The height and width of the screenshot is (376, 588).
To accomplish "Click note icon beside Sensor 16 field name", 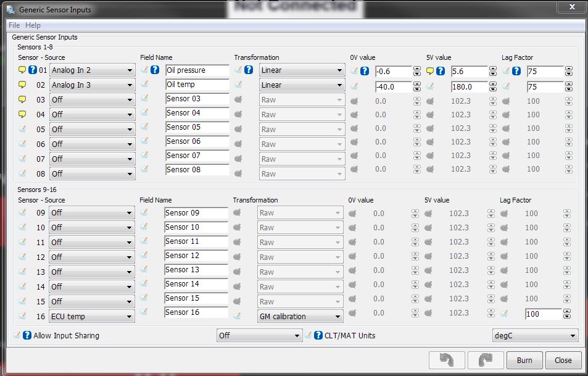I will pos(144,312).
